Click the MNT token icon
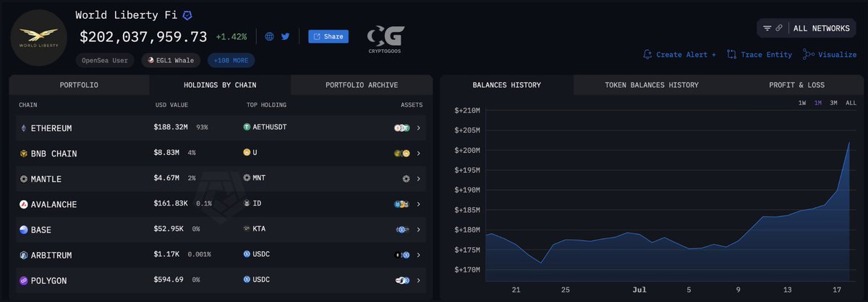Screen dimensions: 868x302 pyautogui.click(x=247, y=178)
